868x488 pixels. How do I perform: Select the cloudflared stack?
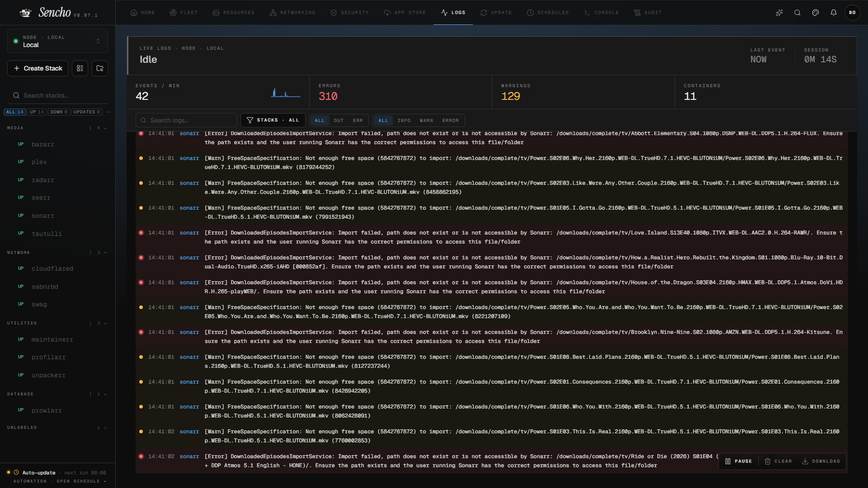[x=57, y=268]
